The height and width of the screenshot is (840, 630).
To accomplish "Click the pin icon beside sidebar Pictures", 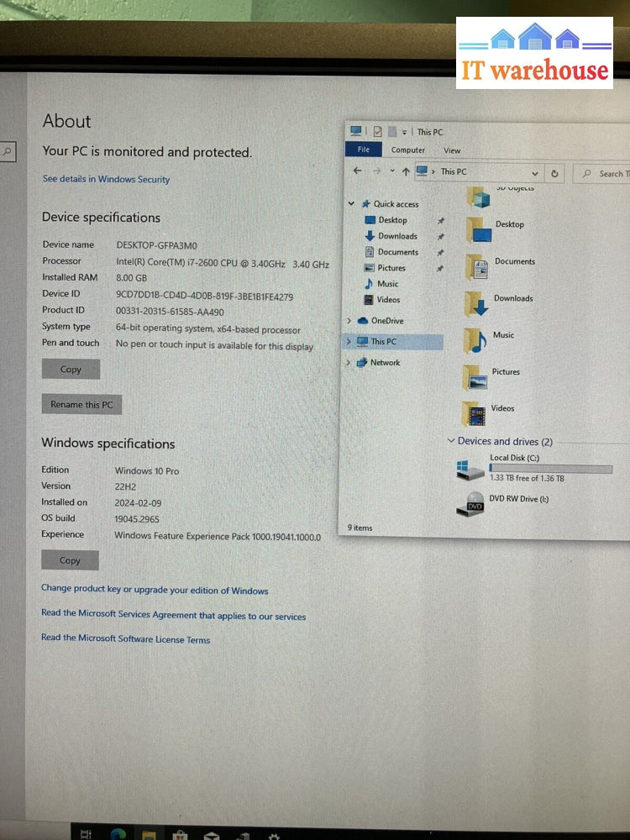I will 440,269.
